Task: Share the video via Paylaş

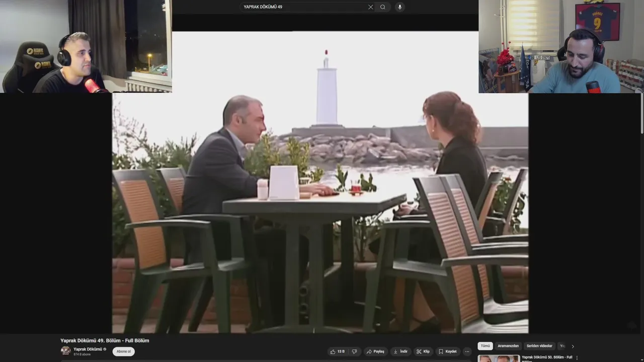Action: (375, 351)
